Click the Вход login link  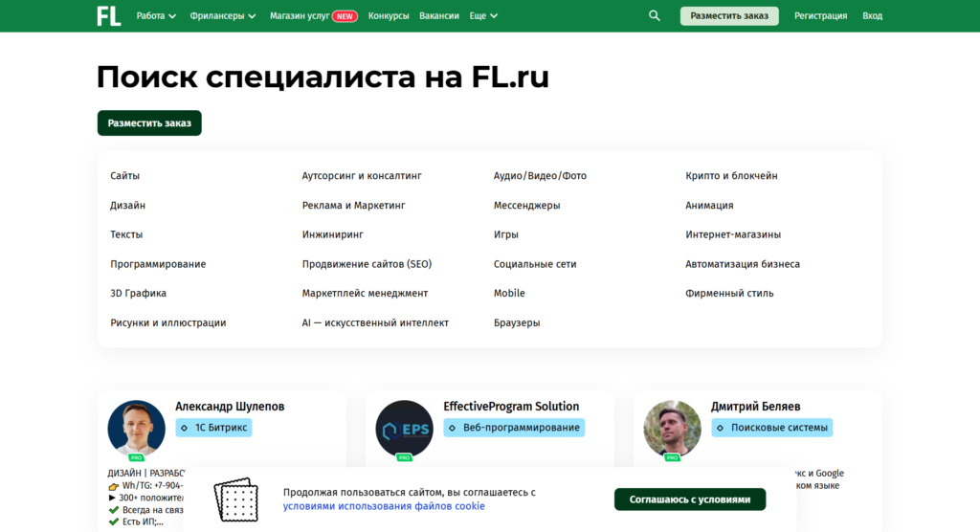[x=872, y=15]
